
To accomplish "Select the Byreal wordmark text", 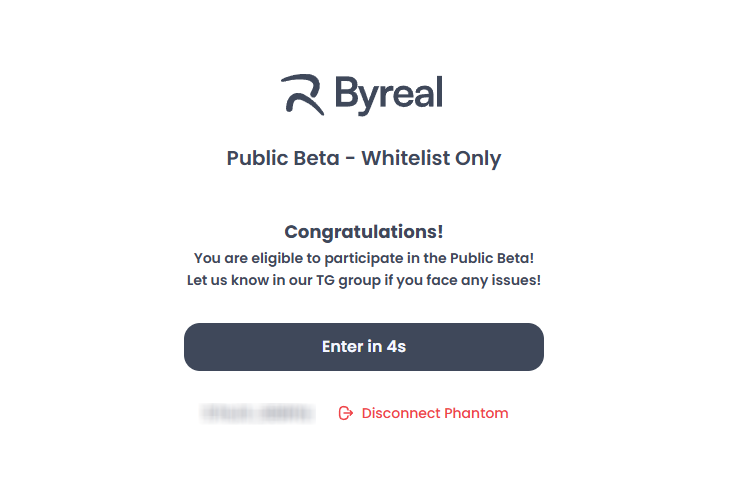I will pyautogui.click(x=389, y=95).
